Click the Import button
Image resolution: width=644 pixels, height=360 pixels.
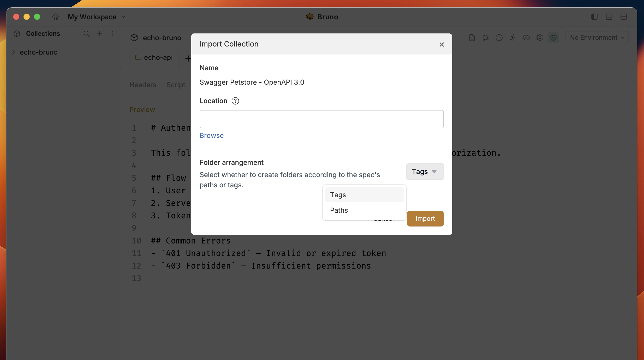(x=425, y=218)
